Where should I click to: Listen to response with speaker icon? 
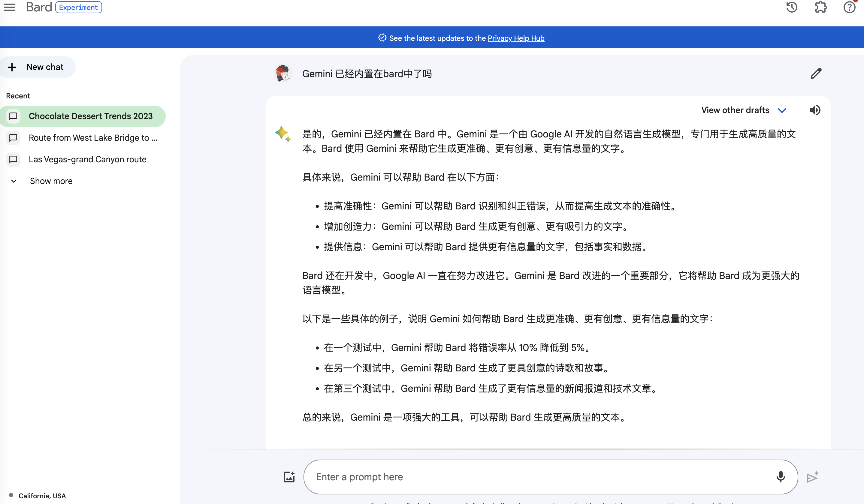coord(815,110)
